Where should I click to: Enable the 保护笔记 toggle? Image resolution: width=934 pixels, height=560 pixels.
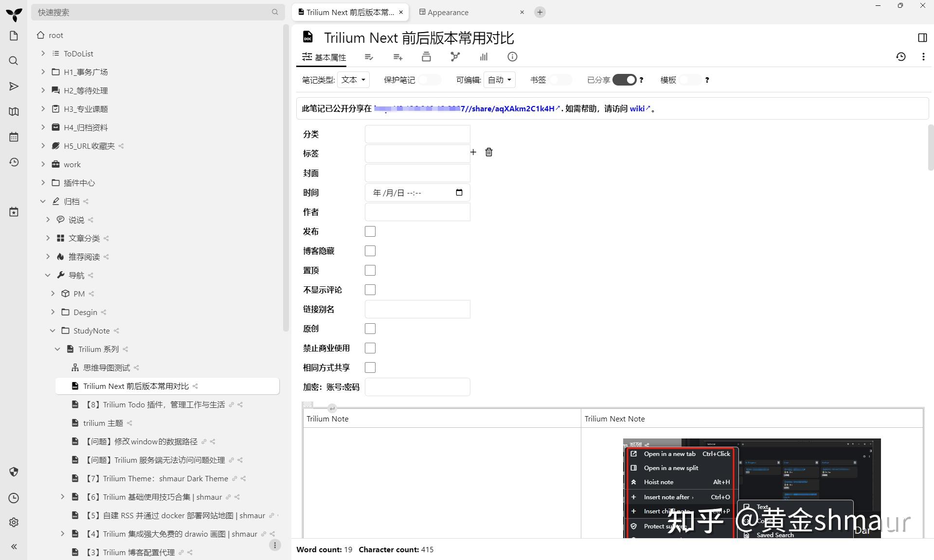pyautogui.click(x=429, y=80)
